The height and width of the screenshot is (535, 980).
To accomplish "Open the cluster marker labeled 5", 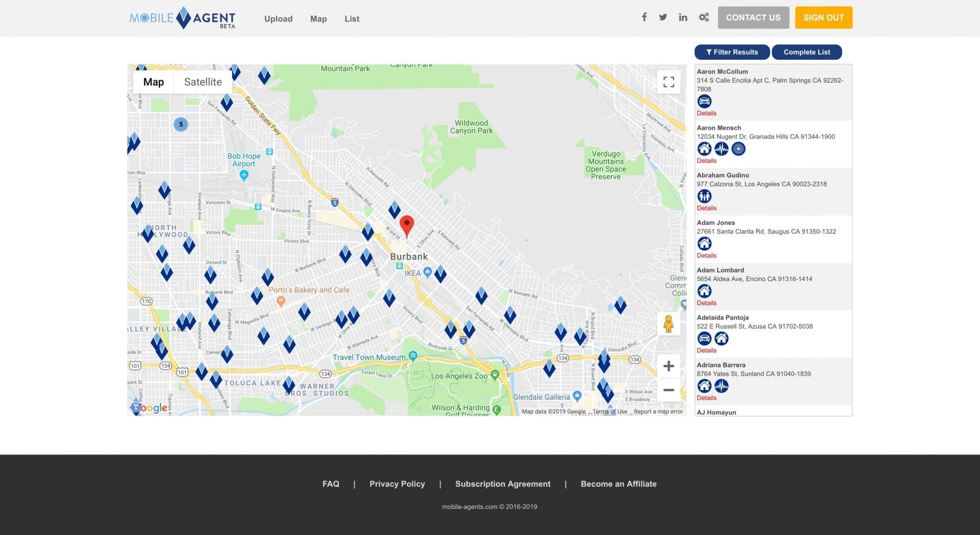I will 181,125.
